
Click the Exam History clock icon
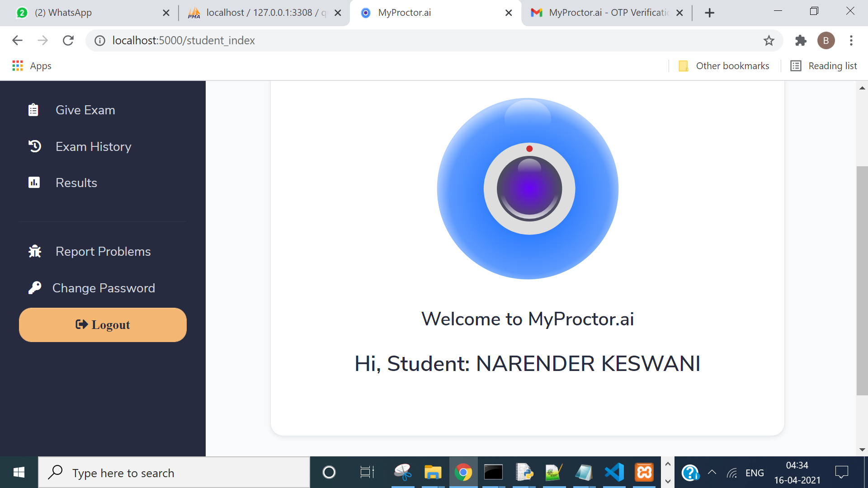point(34,146)
